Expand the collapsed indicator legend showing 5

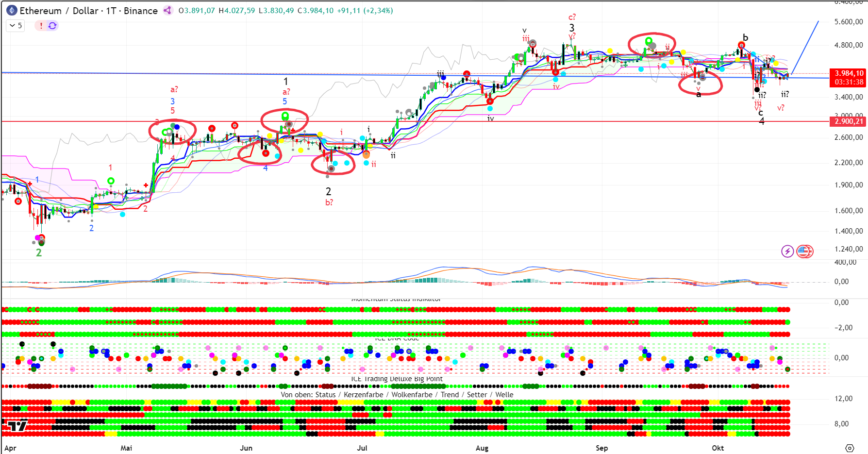click(x=16, y=26)
